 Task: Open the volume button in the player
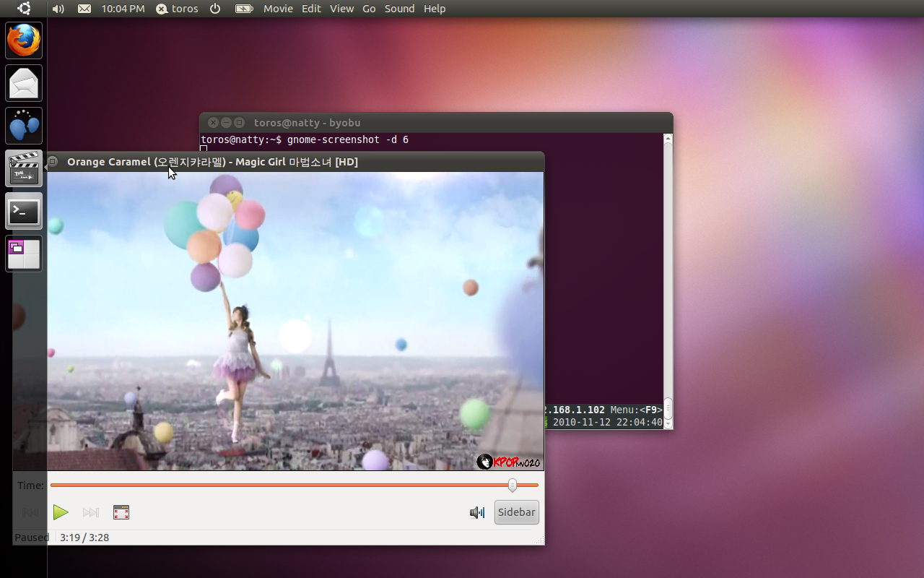tap(477, 512)
